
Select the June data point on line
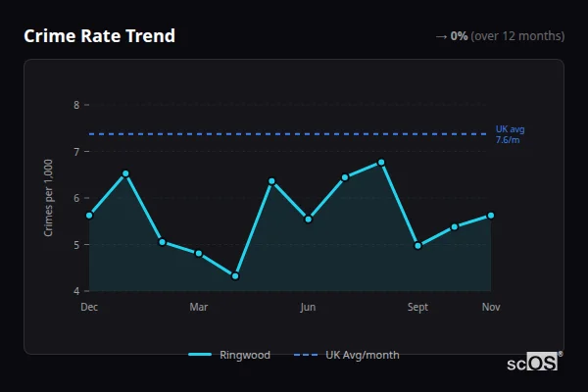point(309,220)
